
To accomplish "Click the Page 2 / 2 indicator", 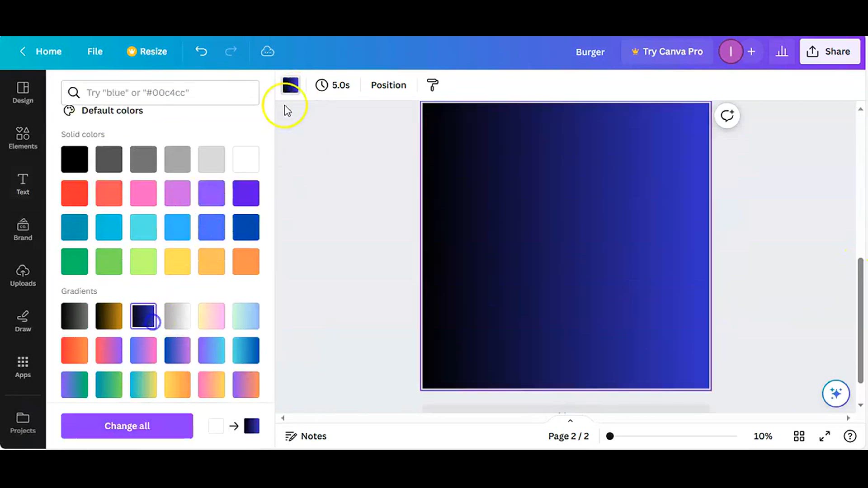I will (569, 436).
